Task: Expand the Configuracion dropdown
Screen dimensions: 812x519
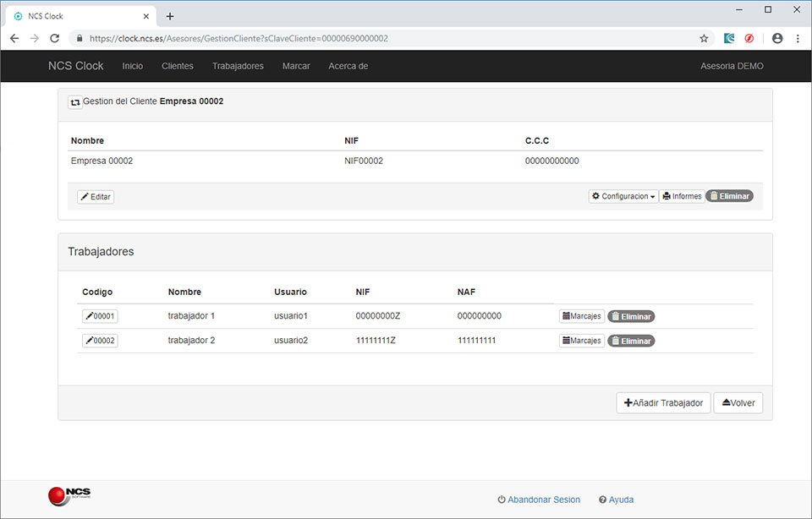Action: (623, 196)
